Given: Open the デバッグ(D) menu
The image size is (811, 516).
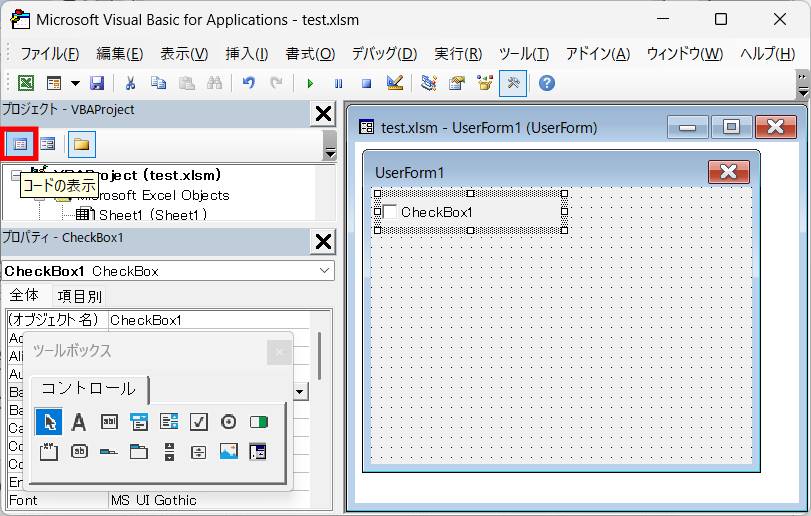Looking at the screenshot, I should (384, 53).
